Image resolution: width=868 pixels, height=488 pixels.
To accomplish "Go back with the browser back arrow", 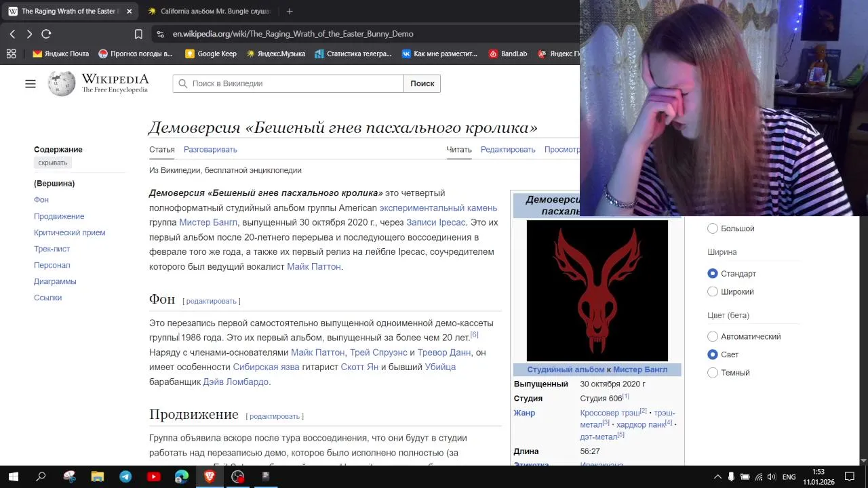I will [x=12, y=34].
